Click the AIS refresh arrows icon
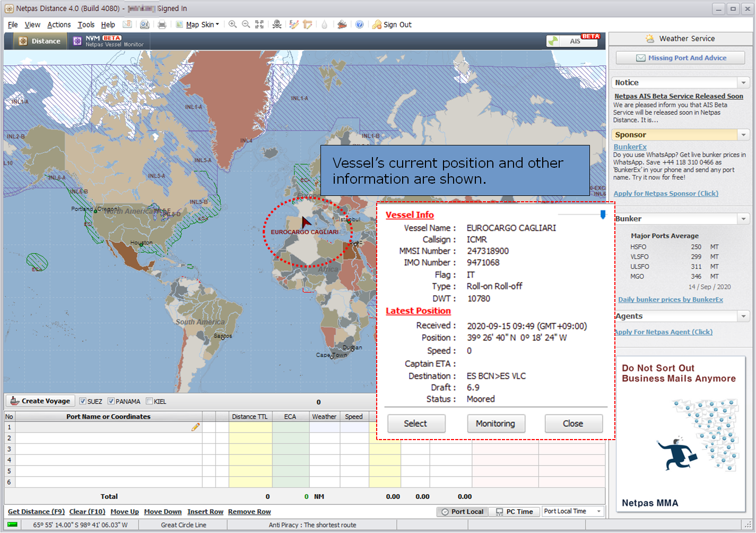 coord(553,41)
